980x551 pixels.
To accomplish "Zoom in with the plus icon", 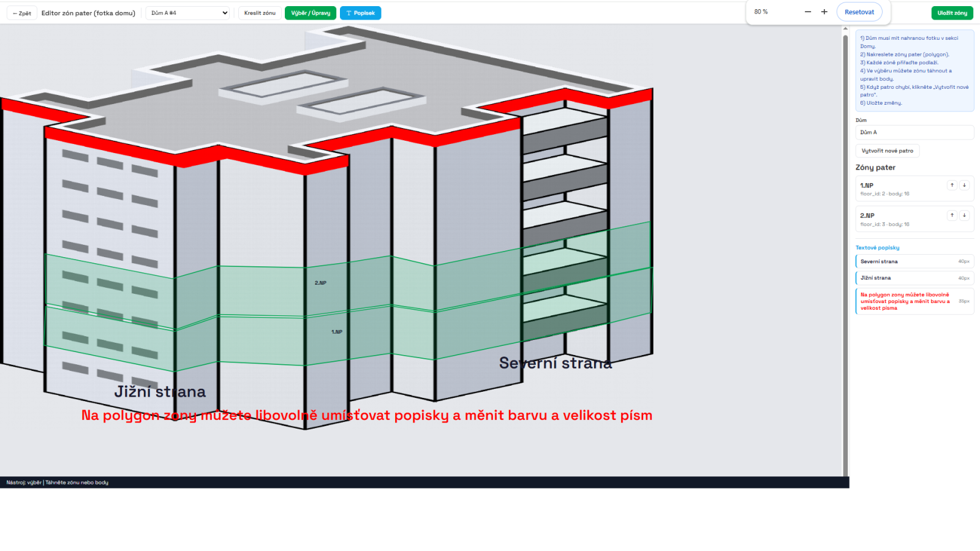I will pyautogui.click(x=824, y=12).
